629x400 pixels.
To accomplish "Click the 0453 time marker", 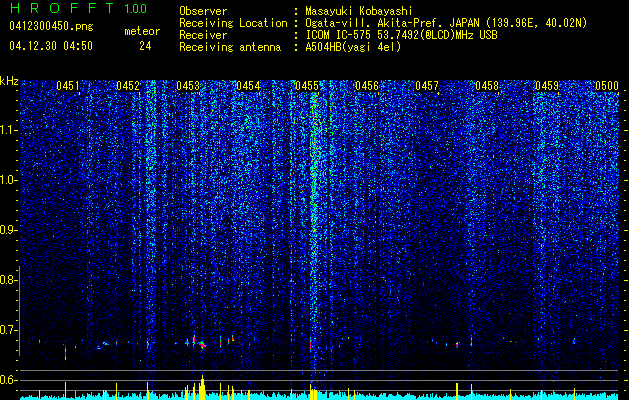I will 188,86.
